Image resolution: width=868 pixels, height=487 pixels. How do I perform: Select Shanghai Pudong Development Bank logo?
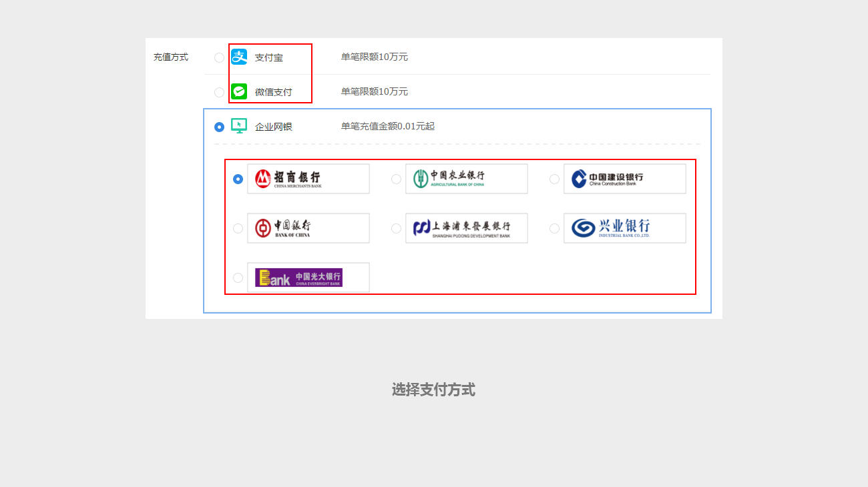pos(466,228)
